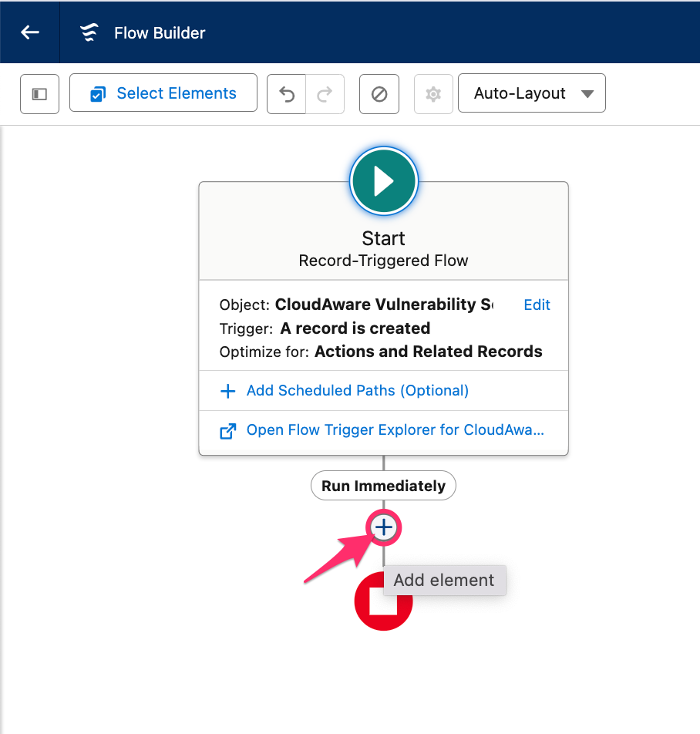Viewport: 700px width, 734px height.
Task: Toggle the highlighted Add element plus control
Action: [x=383, y=527]
